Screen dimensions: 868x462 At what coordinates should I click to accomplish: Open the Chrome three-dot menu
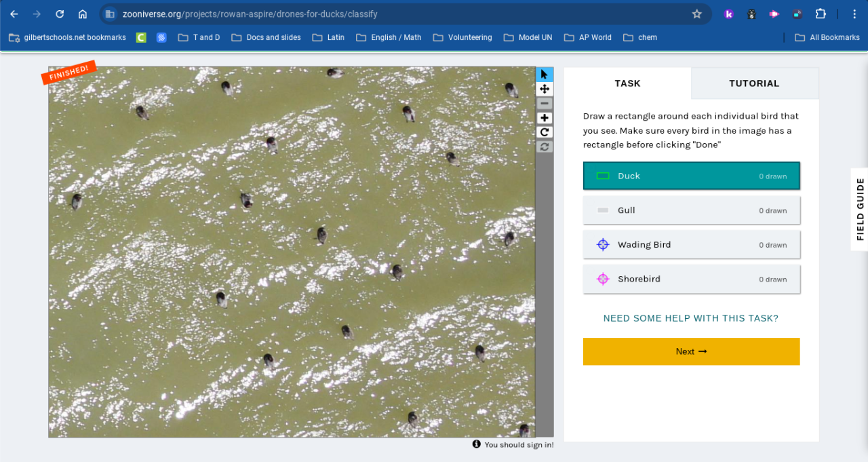854,14
